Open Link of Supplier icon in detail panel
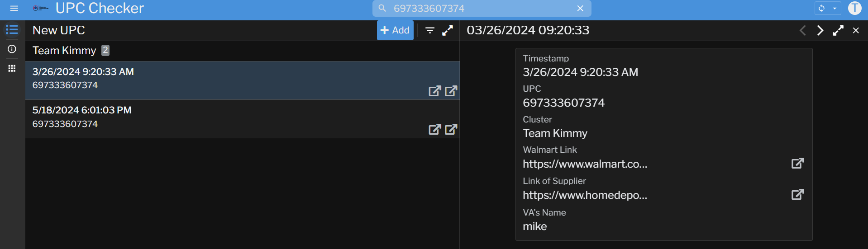This screenshot has width=868, height=249. click(x=797, y=194)
